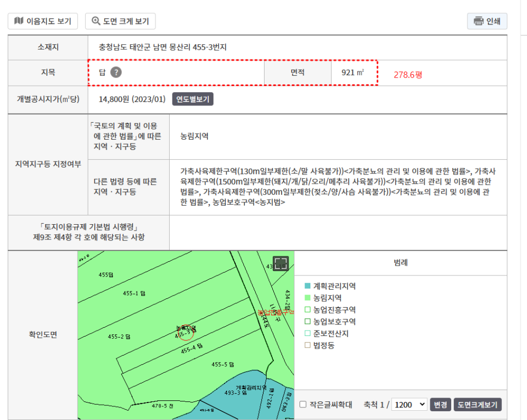Select parcel 455-1 답 on the map
Image resolution: width=527 pixels, height=420 pixels.
(134, 293)
